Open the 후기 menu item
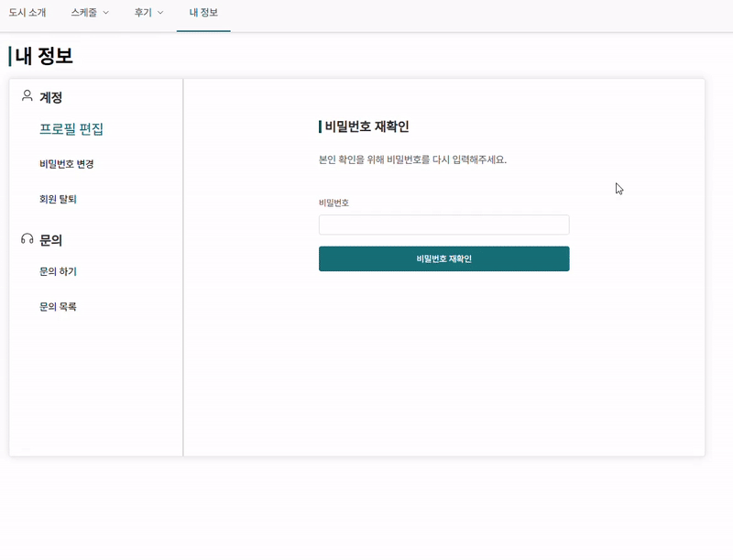This screenshot has height=560, width=733. click(x=143, y=13)
